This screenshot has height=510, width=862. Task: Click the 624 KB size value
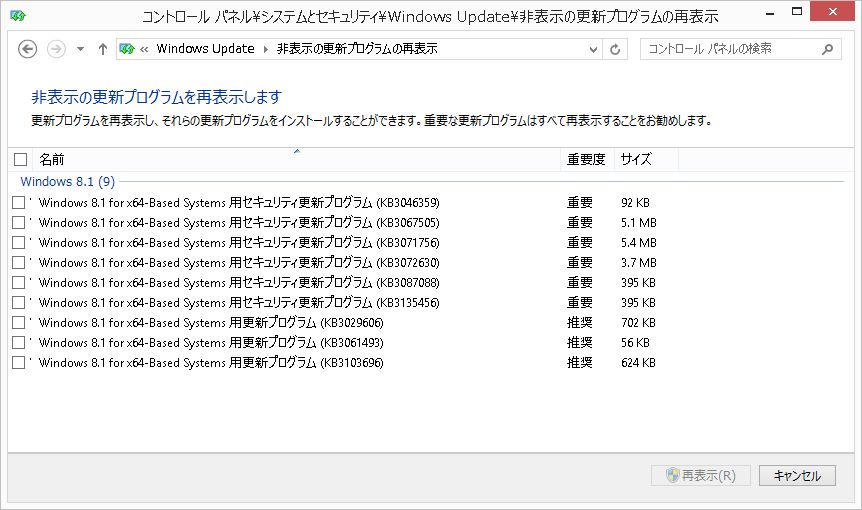click(638, 363)
